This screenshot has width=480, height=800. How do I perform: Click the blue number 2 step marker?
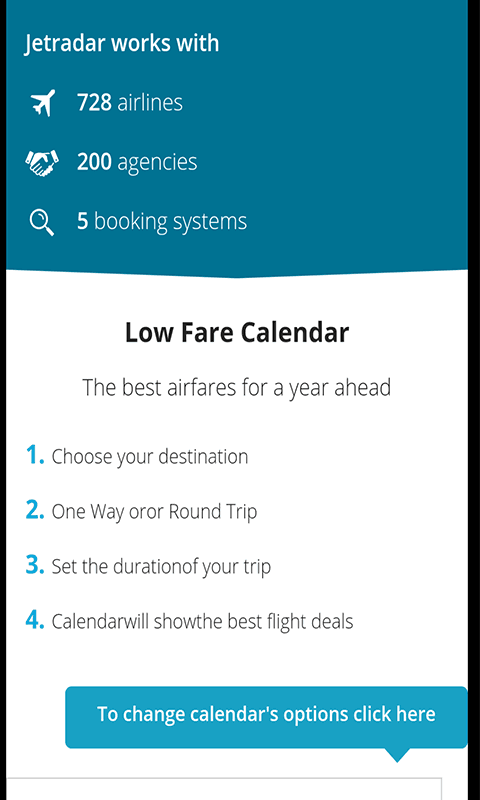coord(35,510)
